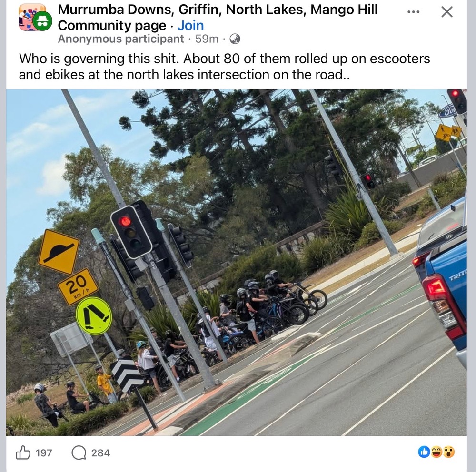Open the community group avatar picture
The width and height of the screenshot is (476, 472).
tap(32, 17)
